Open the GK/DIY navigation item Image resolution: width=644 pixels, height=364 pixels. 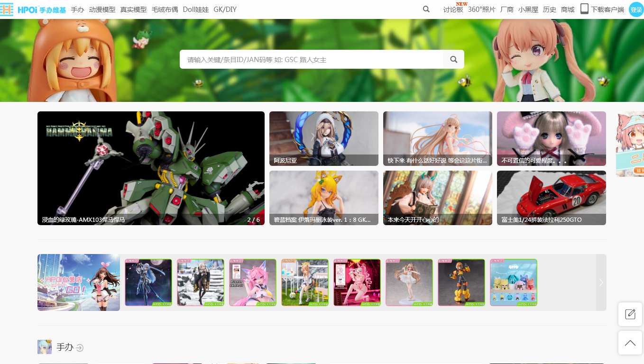point(225,9)
